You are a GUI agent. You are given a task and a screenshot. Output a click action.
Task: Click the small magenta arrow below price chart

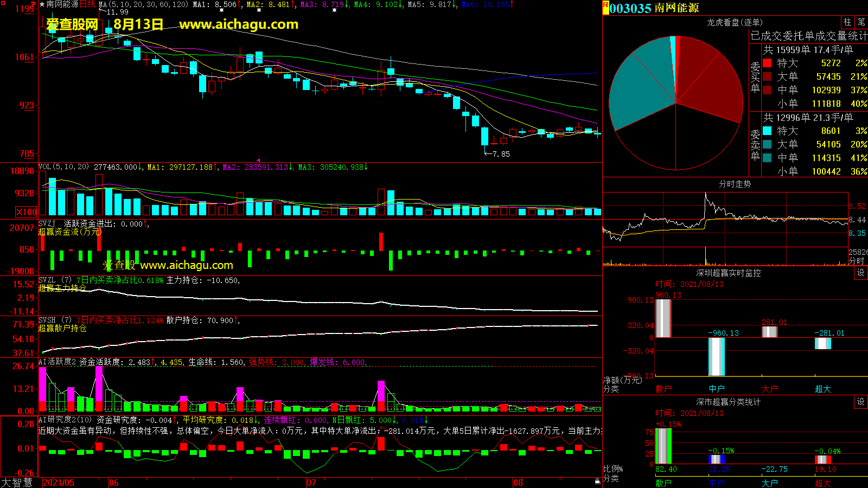pyautogui.click(x=258, y=160)
